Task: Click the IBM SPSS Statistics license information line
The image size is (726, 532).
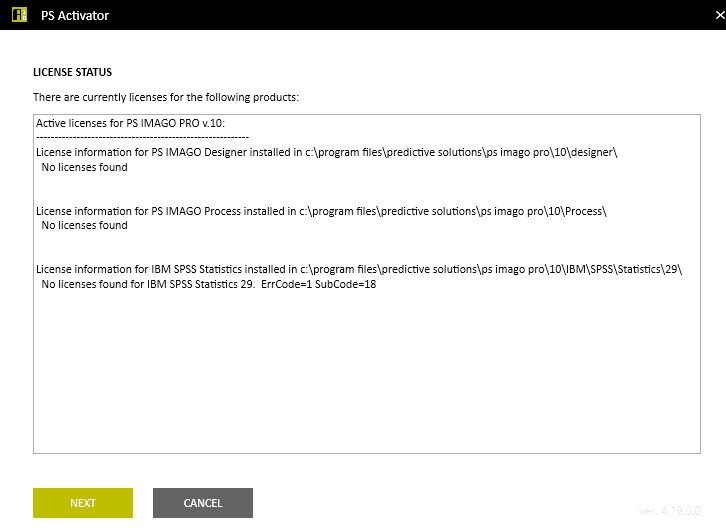Action: pyautogui.click(x=359, y=269)
